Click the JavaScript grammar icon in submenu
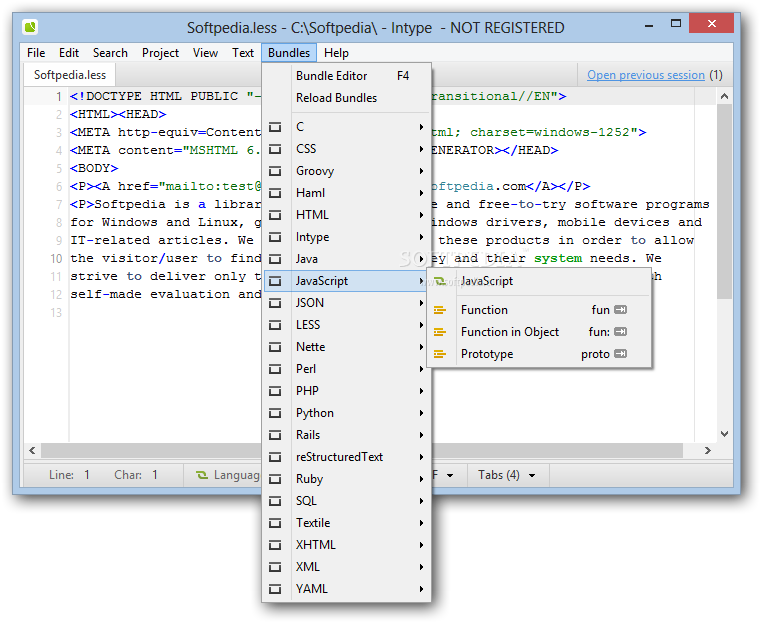 coord(440,281)
